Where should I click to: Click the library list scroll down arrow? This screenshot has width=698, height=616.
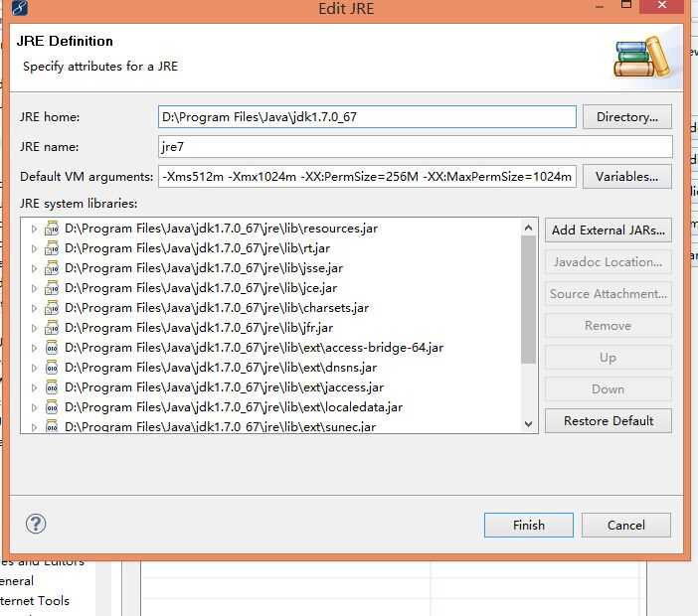tap(528, 424)
